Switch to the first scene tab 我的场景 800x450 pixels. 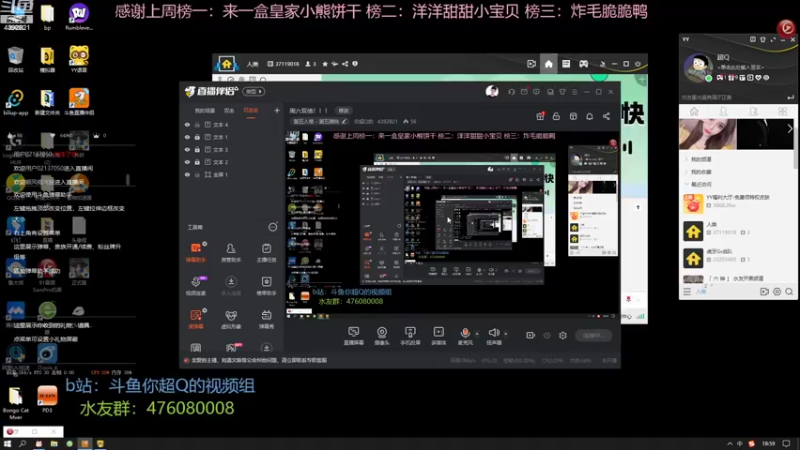click(205, 111)
